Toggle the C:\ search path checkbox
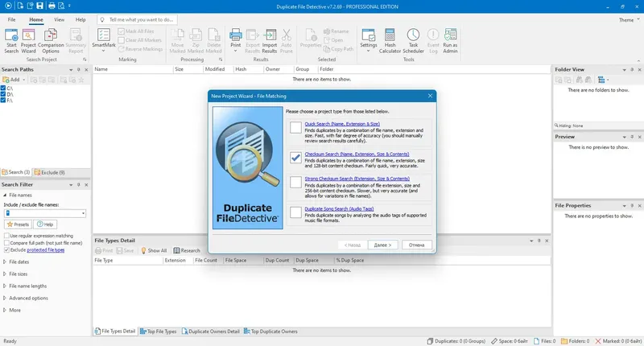Image resolution: width=644 pixels, height=346 pixels. (x=3, y=89)
